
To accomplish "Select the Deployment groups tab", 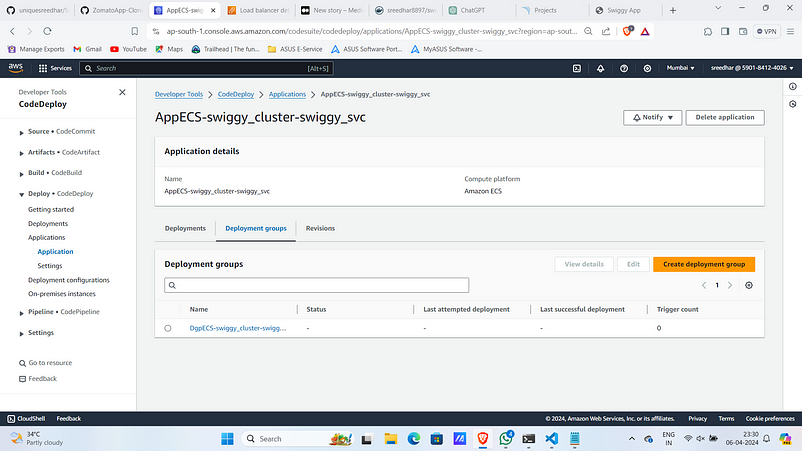I will [x=256, y=228].
